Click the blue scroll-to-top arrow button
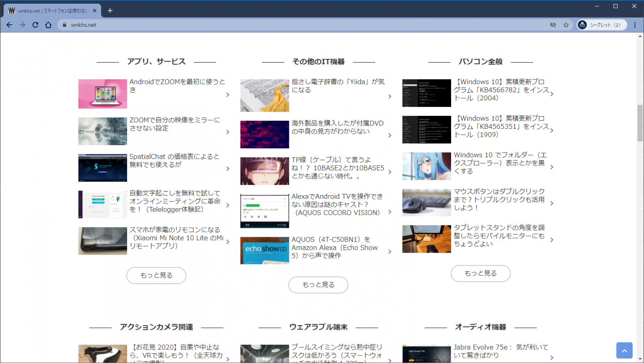 624,350
